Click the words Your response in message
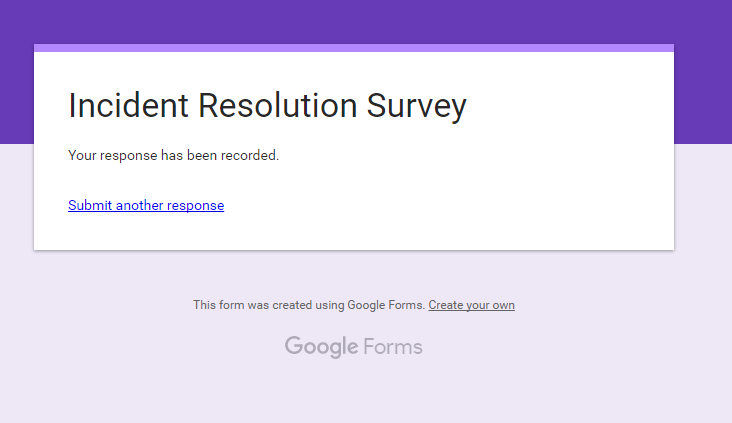This screenshot has height=423, width=732. [113, 155]
